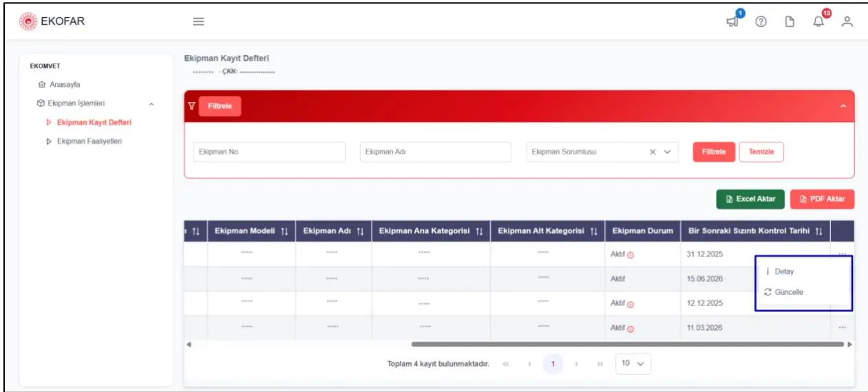Screen dimensions: 868x392
Task: Click the Temizle button
Action: click(761, 152)
